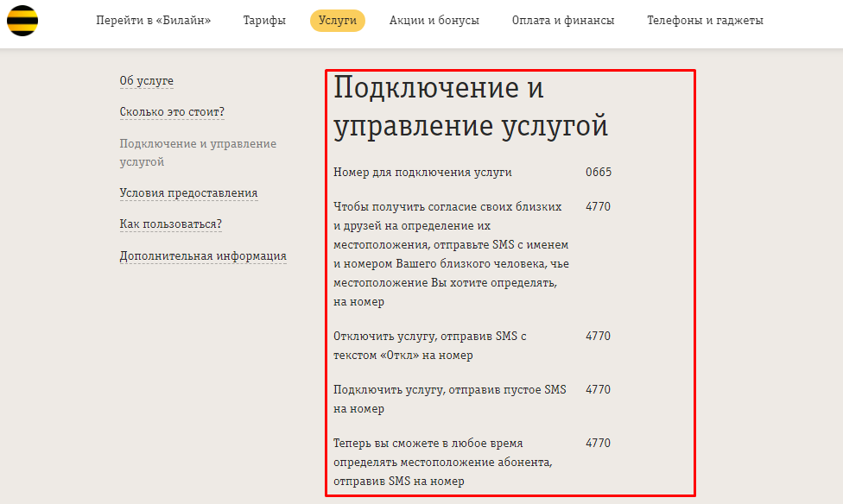Navigate to Оплата и финансы
Screen dimensions: 843x504
point(562,21)
